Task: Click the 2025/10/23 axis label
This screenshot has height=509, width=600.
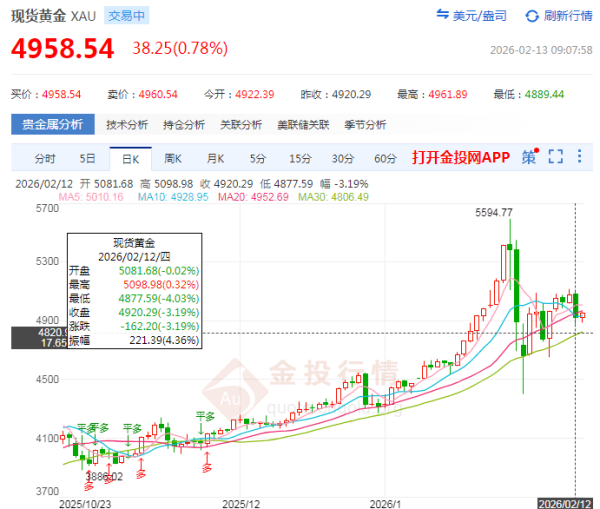Action: 85,504
